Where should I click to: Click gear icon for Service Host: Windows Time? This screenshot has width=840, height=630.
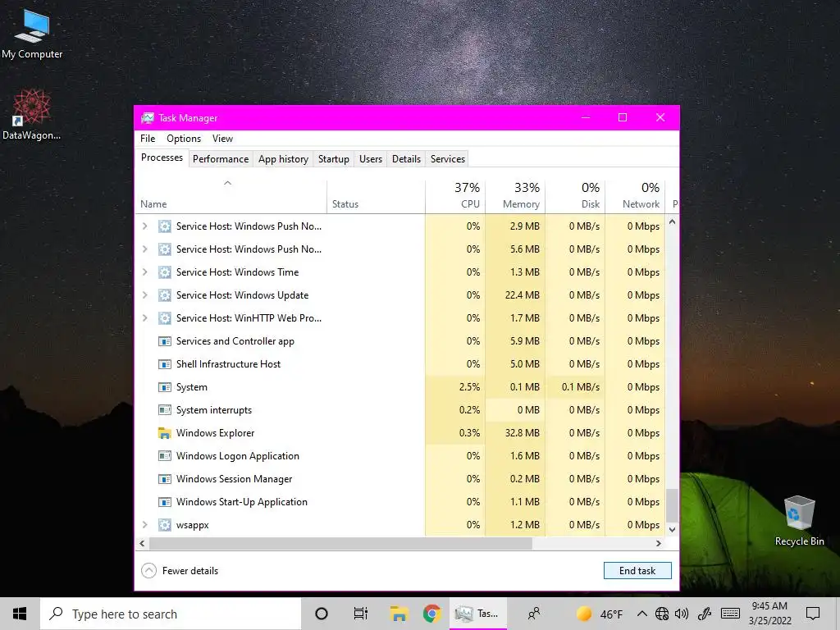point(164,272)
